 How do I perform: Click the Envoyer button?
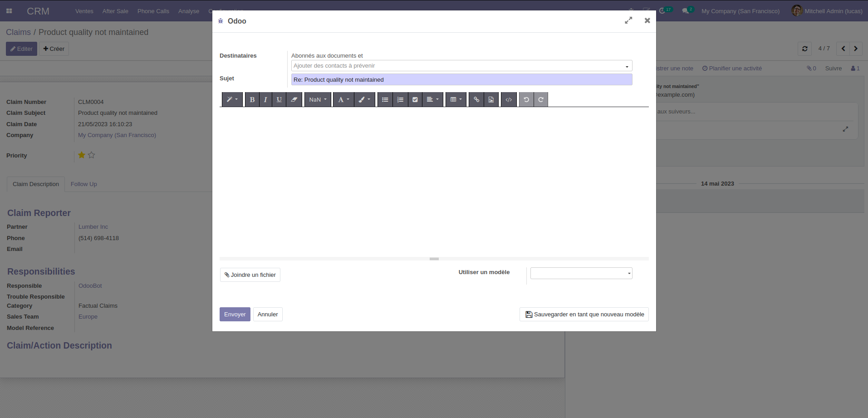coord(235,314)
